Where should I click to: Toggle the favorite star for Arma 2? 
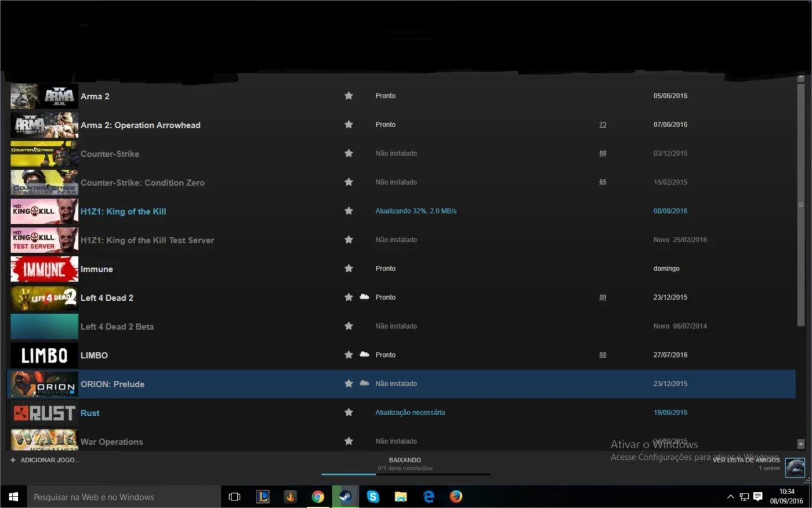[349, 96]
